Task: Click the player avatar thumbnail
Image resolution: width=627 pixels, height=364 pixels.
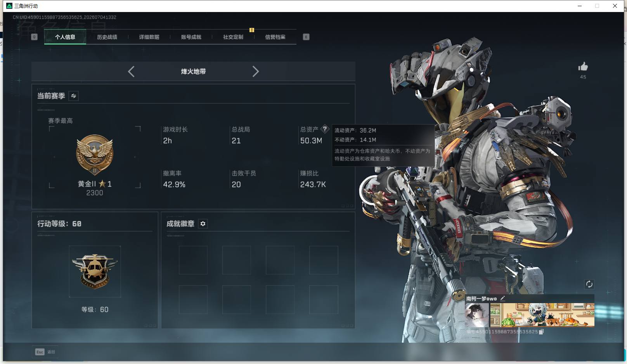Action: pyautogui.click(x=477, y=315)
